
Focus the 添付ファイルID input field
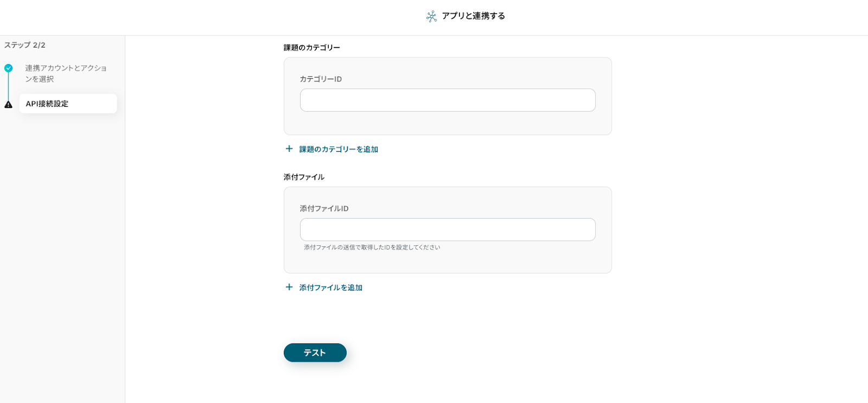point(448,229)
